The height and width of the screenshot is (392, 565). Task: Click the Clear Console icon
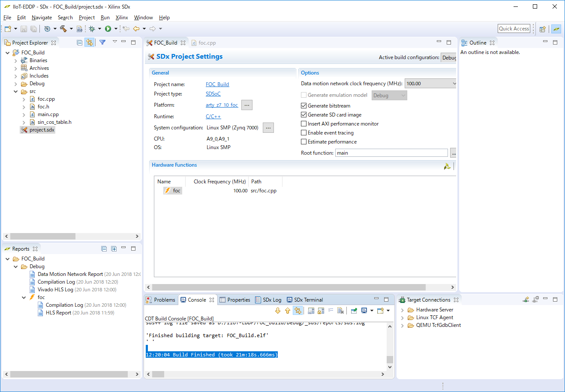[x=340, y=311]
